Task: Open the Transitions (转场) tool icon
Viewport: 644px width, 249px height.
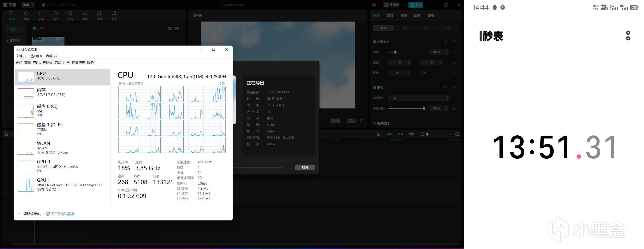Action: click(85, 15)
